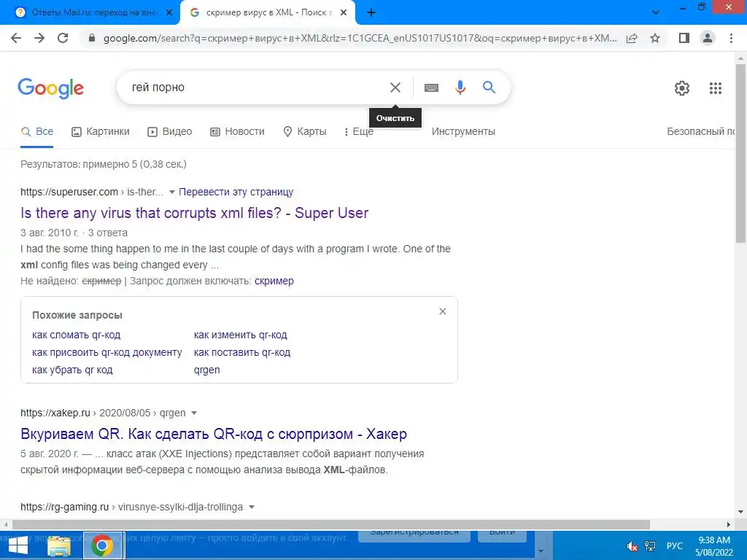Go forward with the browser forward arrow
This screenshot has width=747, height=560.
(x=39, y=38)
